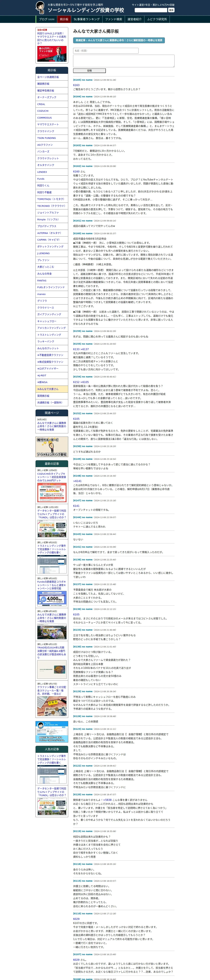The width and height of the screenshot is (210, 980).
Task: Open the ソーシャルレンディング投資の学校 site title
Action: point(86,10)
